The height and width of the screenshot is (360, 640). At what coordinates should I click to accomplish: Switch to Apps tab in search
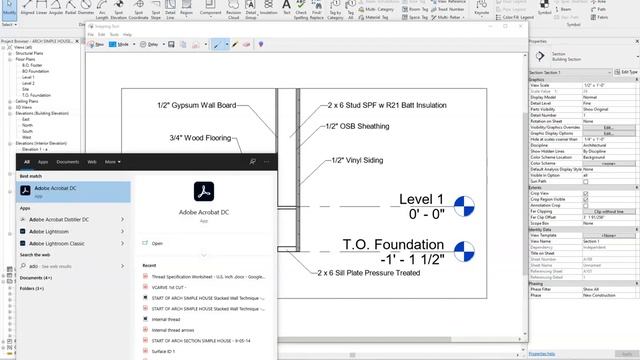tap(43, 162)
